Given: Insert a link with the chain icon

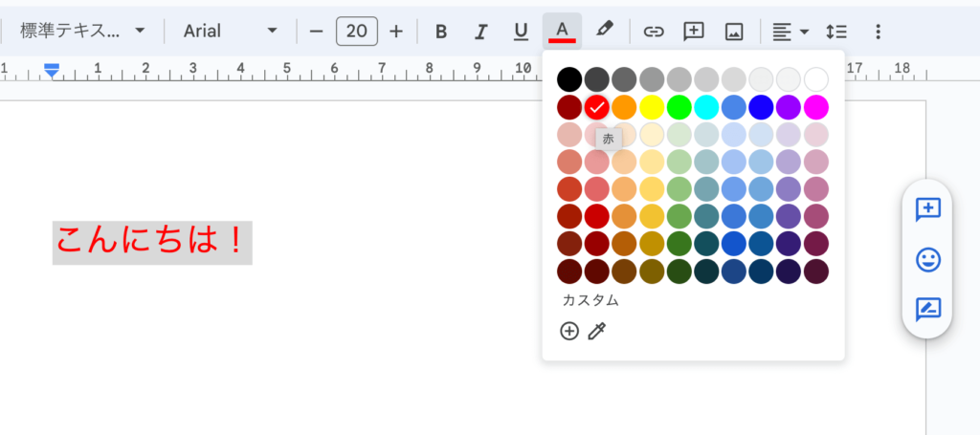Looking at the screenshot, I should pyautogui.click(x=654, y=32).
